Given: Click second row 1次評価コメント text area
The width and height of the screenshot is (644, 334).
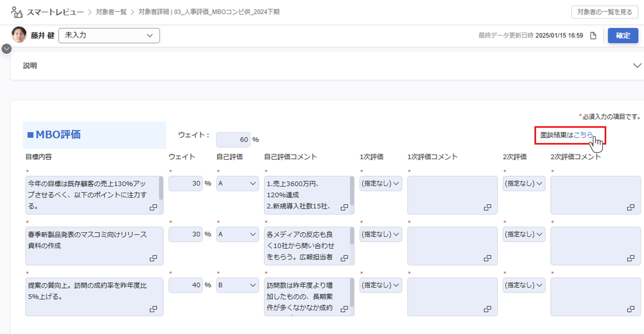Looking at the screenshot, I should tap(453, 246).
